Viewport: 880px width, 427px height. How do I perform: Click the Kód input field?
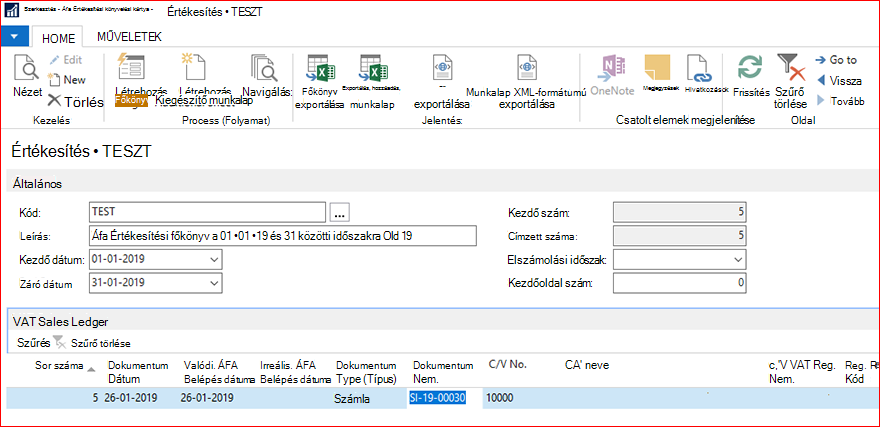[207, 212]
